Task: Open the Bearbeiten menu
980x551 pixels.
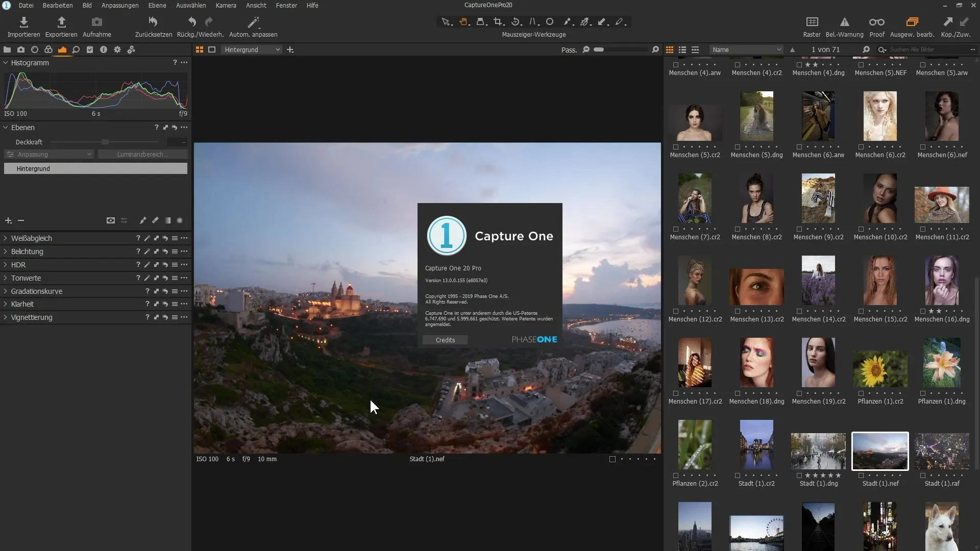Action: click(58, 5)
